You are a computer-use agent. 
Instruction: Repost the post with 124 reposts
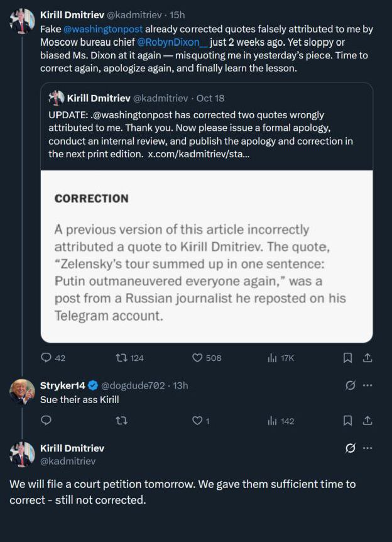(122, 358)
